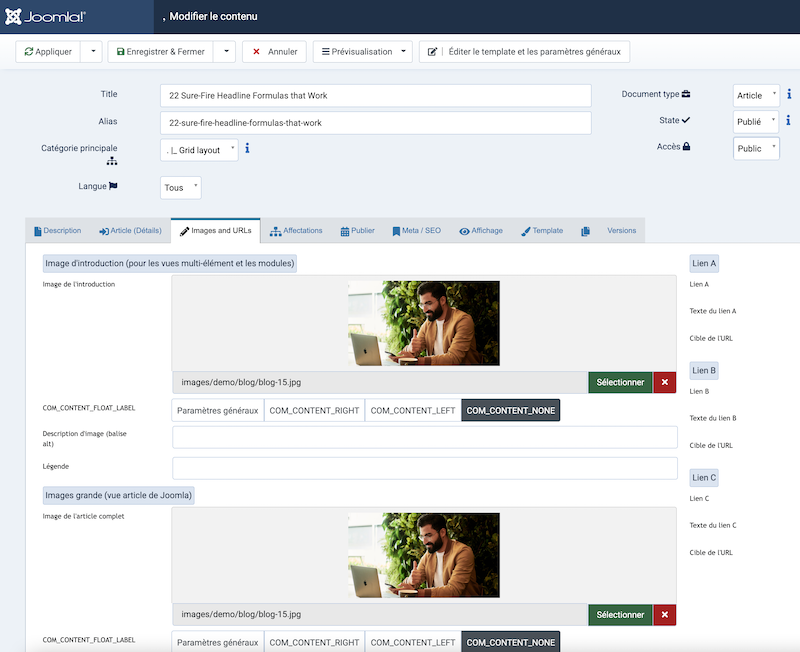Open the Appliquer dropdown arrow
800x652 pixels.
pyautogui.click(x=92, y=52)
